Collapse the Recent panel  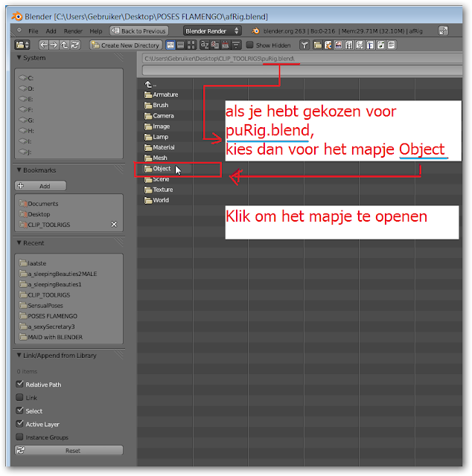click(x=19, y=242)
